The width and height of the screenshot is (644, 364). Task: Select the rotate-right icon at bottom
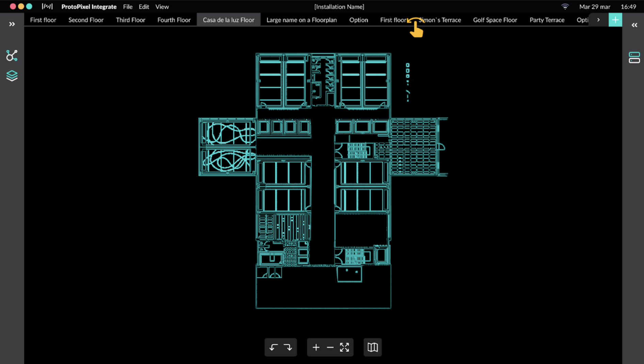click(x=288, y=347)
